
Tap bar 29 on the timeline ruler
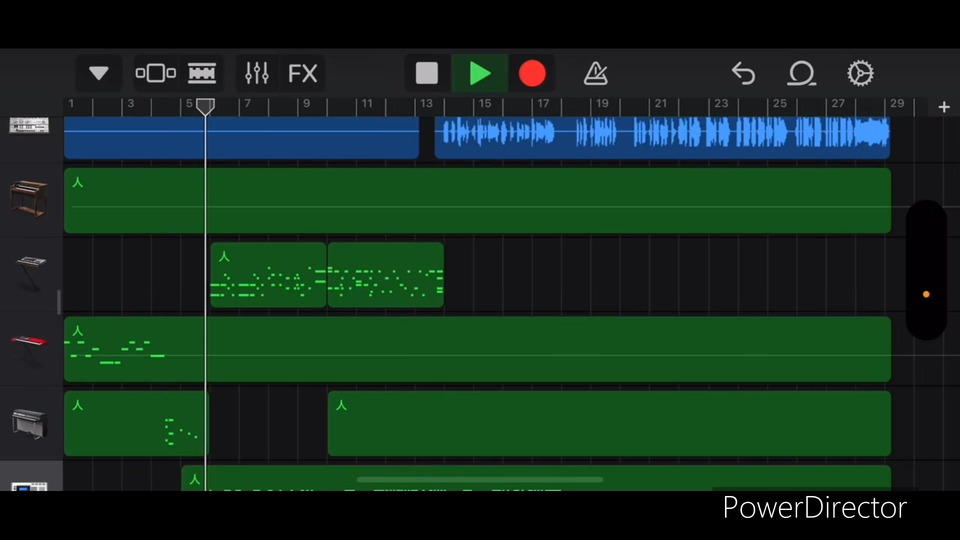click(897, 104)
